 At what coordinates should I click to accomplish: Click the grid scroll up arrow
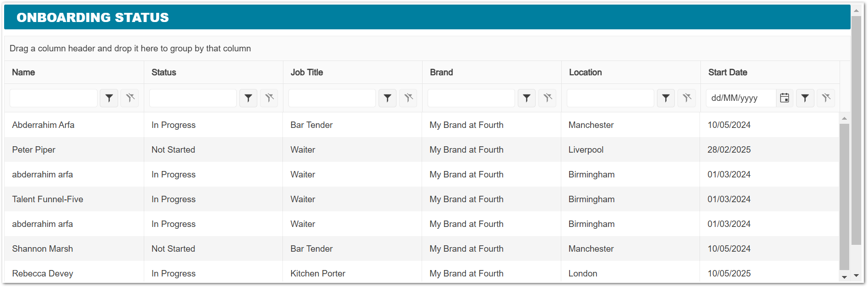pos(844,118)
